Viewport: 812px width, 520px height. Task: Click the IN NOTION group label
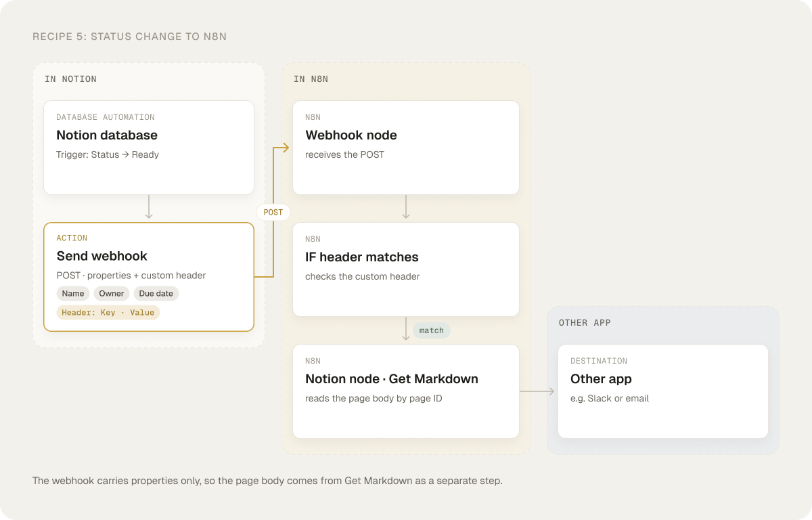(x=70, y=79)
